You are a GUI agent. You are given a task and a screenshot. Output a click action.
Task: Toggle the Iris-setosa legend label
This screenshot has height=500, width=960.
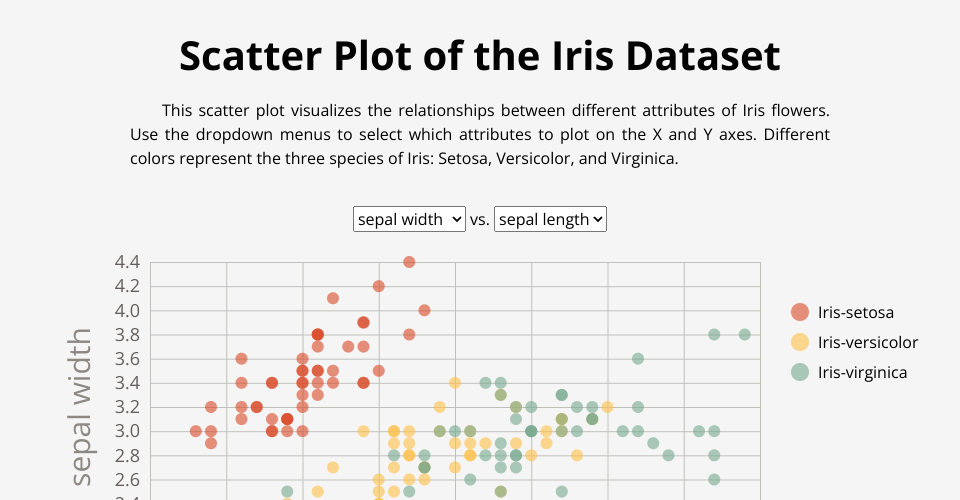click(x=855, y=312)
